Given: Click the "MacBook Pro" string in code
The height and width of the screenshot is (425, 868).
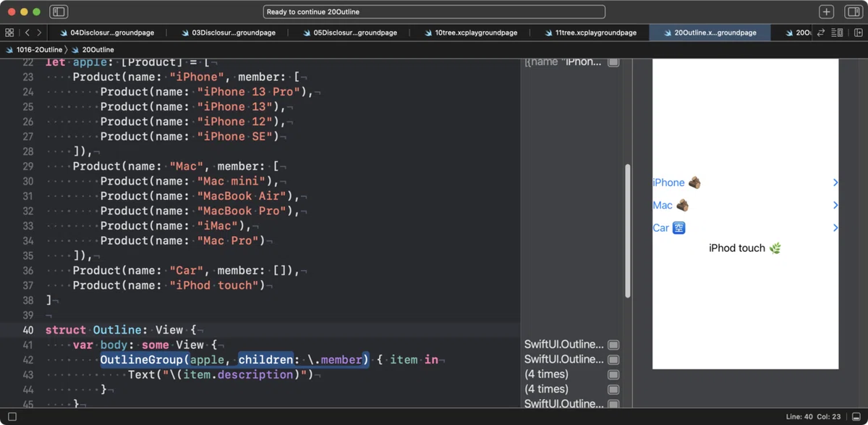Looking at the screenshot, I should click(x=242, y=211).
